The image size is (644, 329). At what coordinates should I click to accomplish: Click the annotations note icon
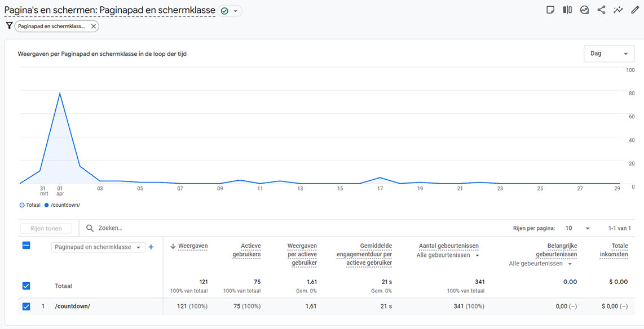(550, 10)
